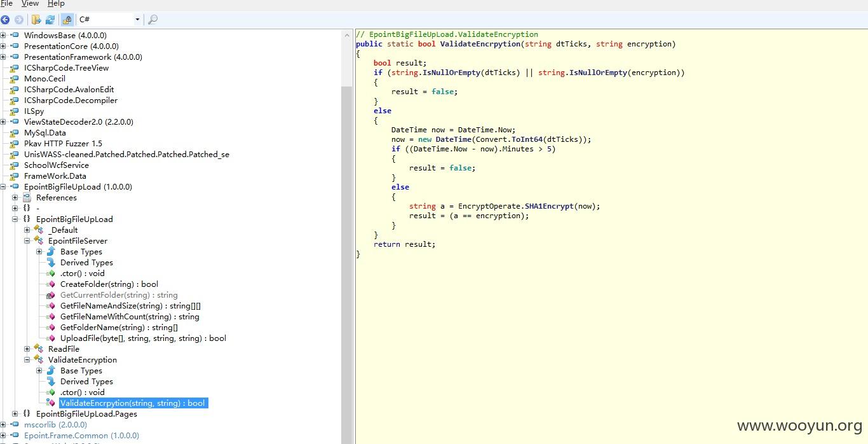The width and height of the screenshot is (868, 444).
Task: Toggle the show internal types lock icon
Action: [67, 20]
